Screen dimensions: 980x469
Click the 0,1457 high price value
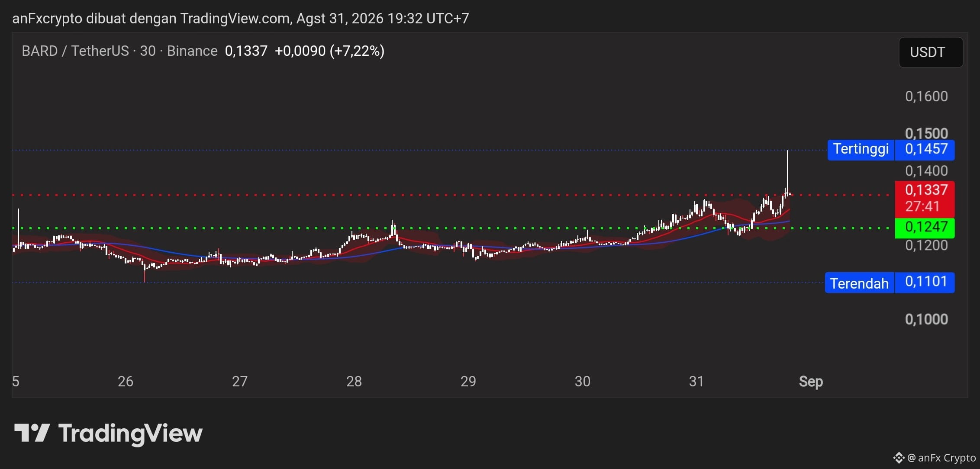coord(925,149)
